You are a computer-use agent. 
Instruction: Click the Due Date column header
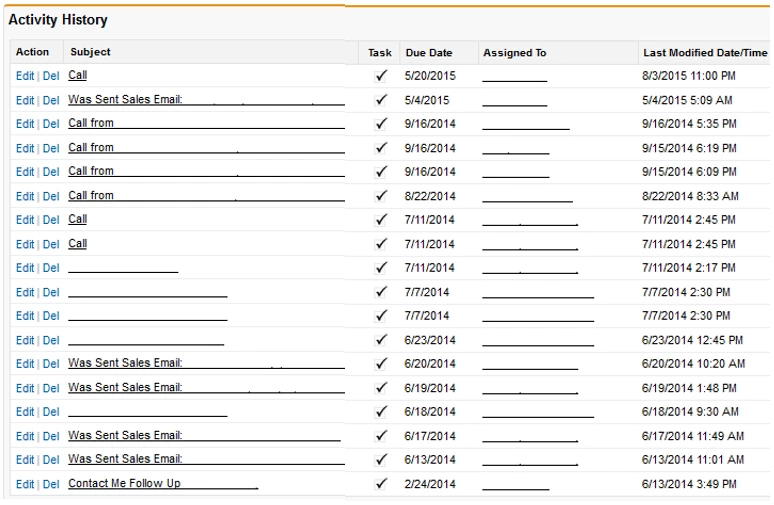point(429,53)
